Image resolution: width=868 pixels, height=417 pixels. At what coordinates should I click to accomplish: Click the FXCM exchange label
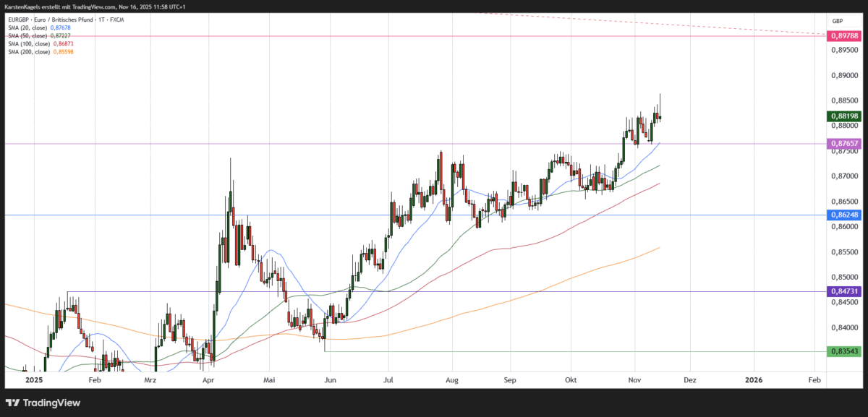click(116, 20)
